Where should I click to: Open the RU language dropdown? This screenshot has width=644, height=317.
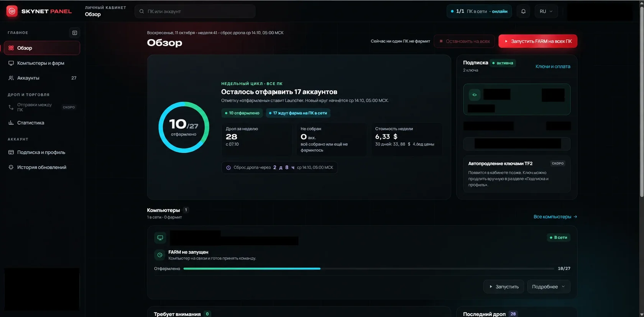tap(546, 11)
